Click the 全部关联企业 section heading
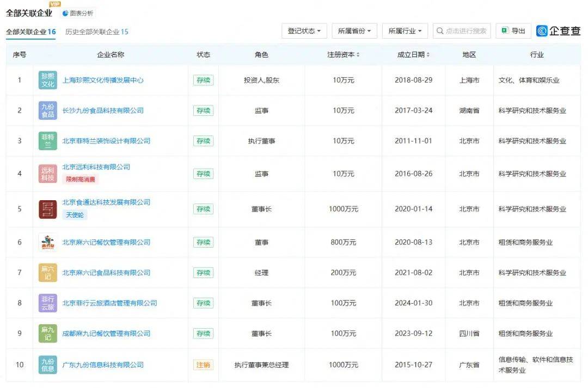 29,13
